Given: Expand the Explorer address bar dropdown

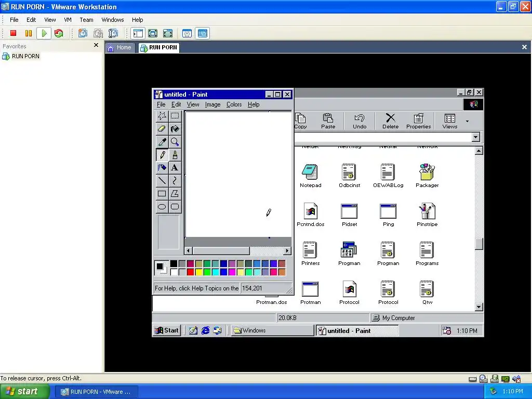Looking at the screenshot, I should (476, 137).
